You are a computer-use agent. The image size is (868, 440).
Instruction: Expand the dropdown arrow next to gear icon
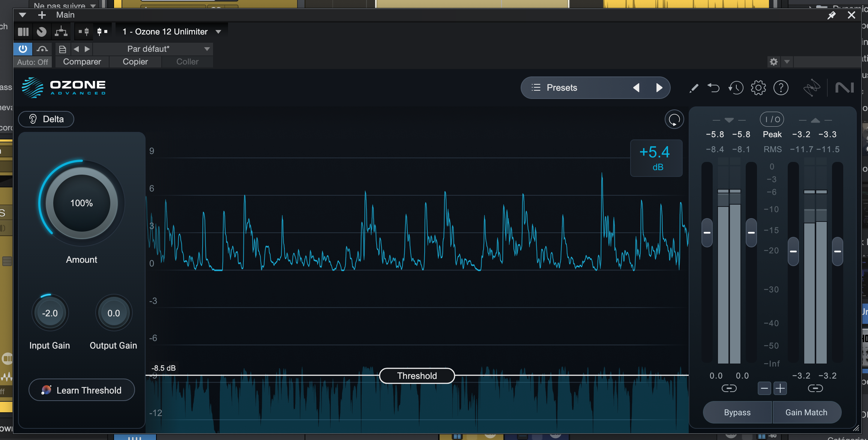tap(787, 61)
